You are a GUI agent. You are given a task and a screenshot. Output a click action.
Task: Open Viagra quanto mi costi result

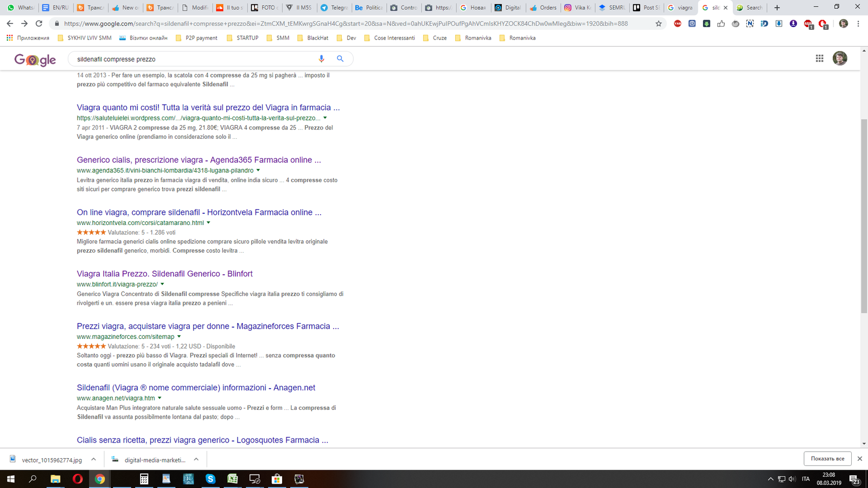pyautogui.click(x=208, y=107)
